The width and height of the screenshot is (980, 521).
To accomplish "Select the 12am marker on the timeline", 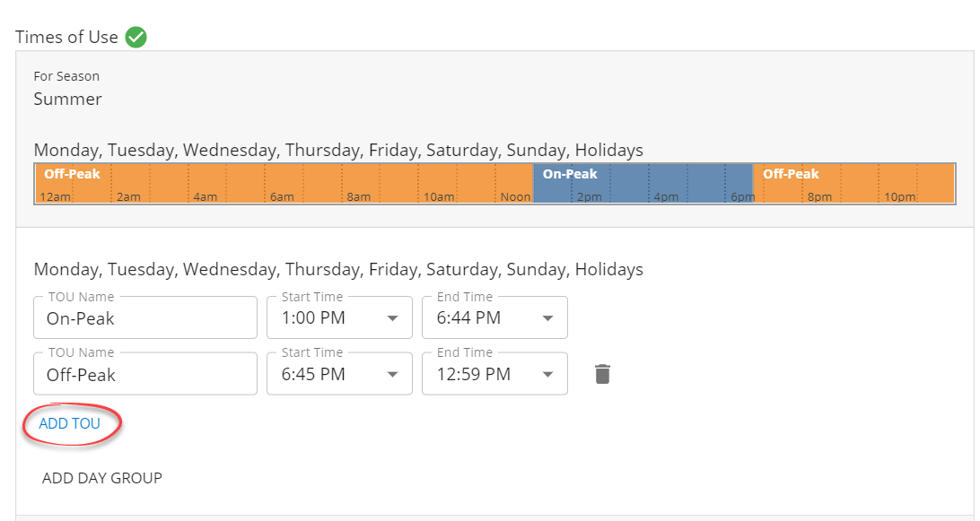I will click(x=55, y=197).
